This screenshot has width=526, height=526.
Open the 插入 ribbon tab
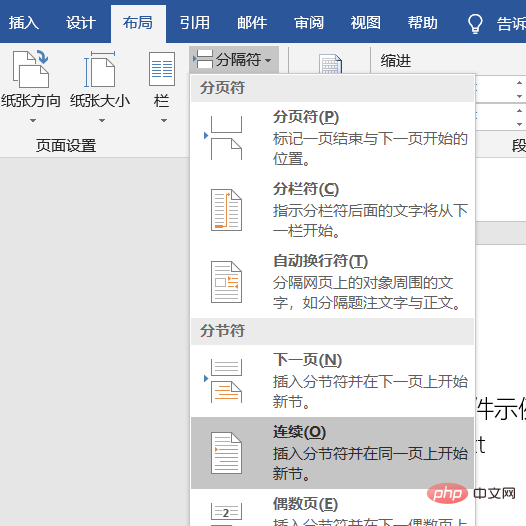[23, 23]
